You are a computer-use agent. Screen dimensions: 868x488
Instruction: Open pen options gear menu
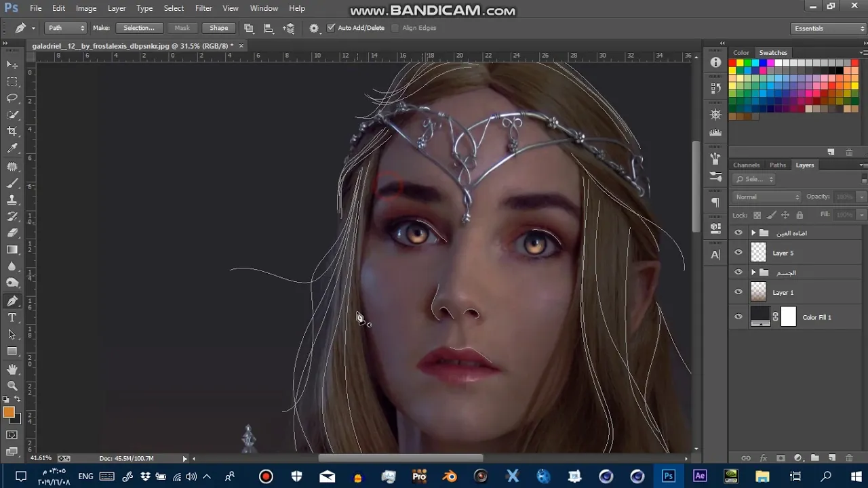coord(314,28)
